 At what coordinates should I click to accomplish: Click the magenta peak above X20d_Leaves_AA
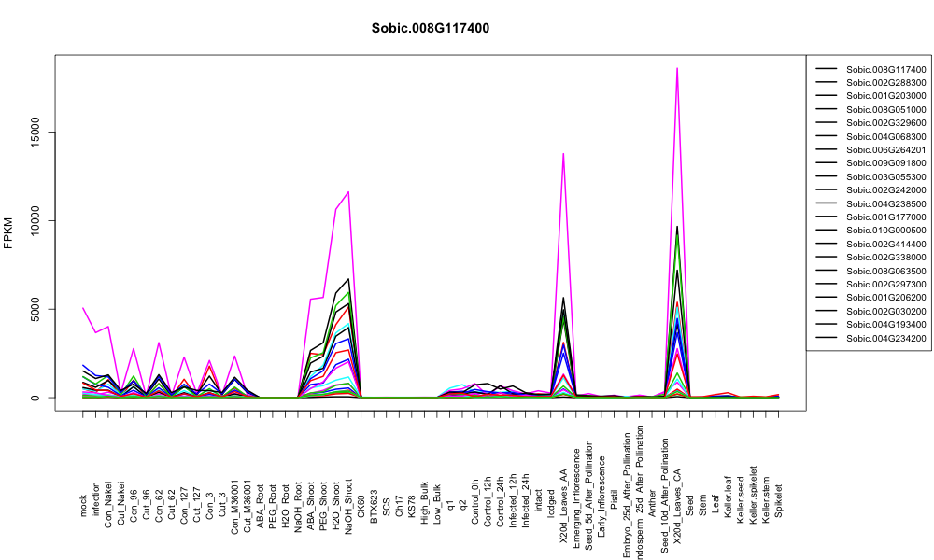pyautogui.click(x=563, y=154)
